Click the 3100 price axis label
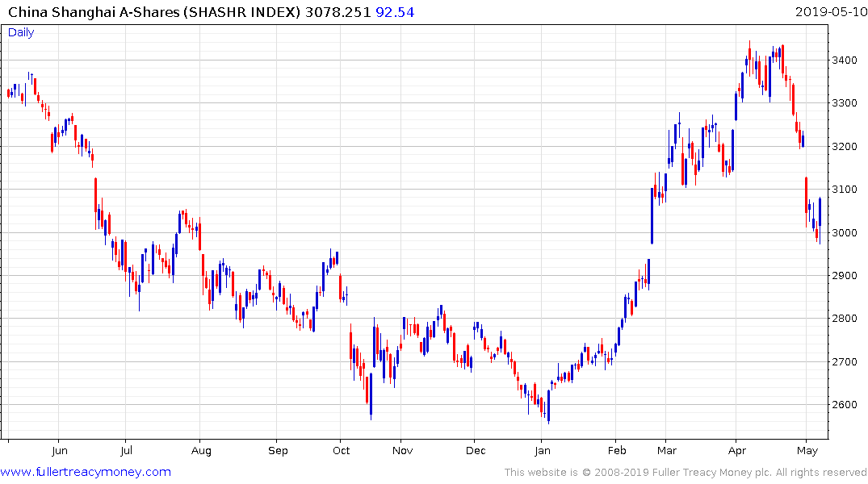Image resolution: width=868 pixels, height=484 pixels. click(x=845, y=190)
